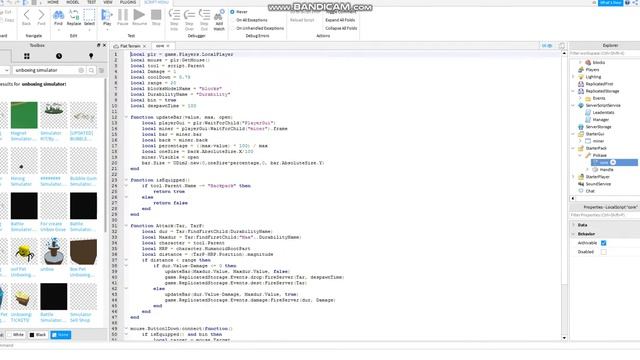The width and height of the screenshot is (640, 360).
Task: Click the Resume test button
Action: coord(139,18)
